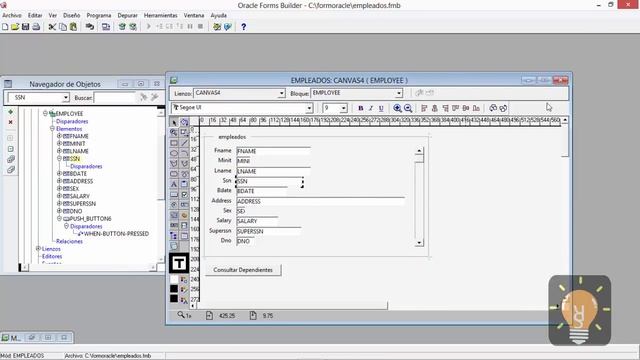Select the Line tool in the tool palette
Viewport: 640px width, 360px height.
point(184,143)
